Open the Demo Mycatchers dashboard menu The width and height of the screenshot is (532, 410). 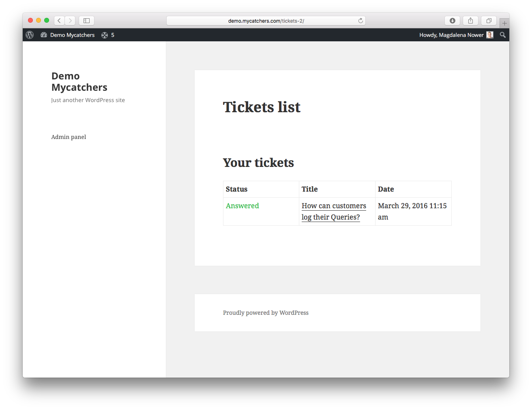coord(68,35)
